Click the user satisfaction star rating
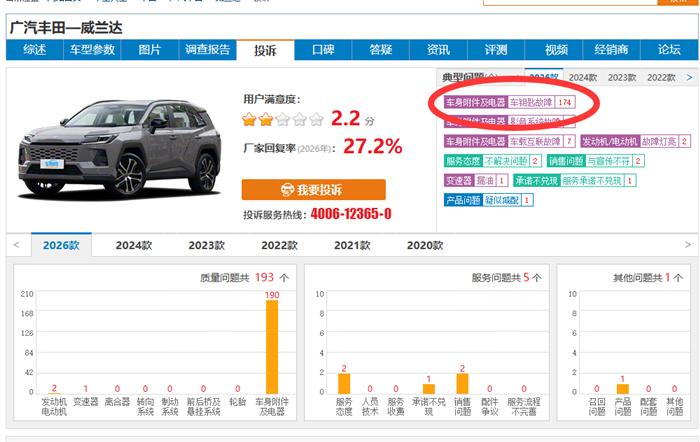This screenshot has width=700, height=442. pos(282,120)
